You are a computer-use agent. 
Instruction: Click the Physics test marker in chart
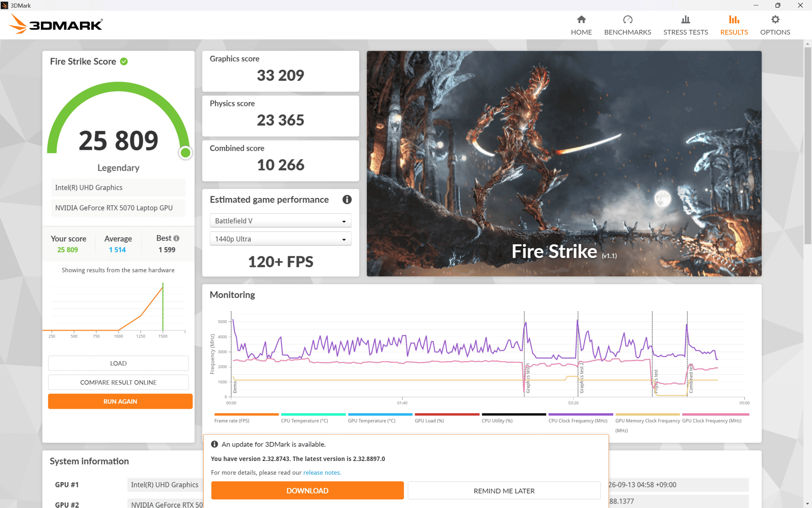point(656,381)
